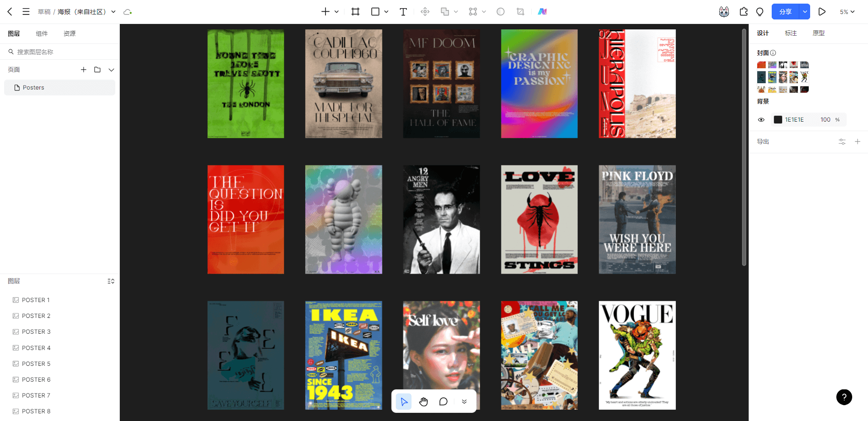Viewport: 868px width, 421px height.
Task: Click the play prototype preview button
Action: [x=822, y=12]
